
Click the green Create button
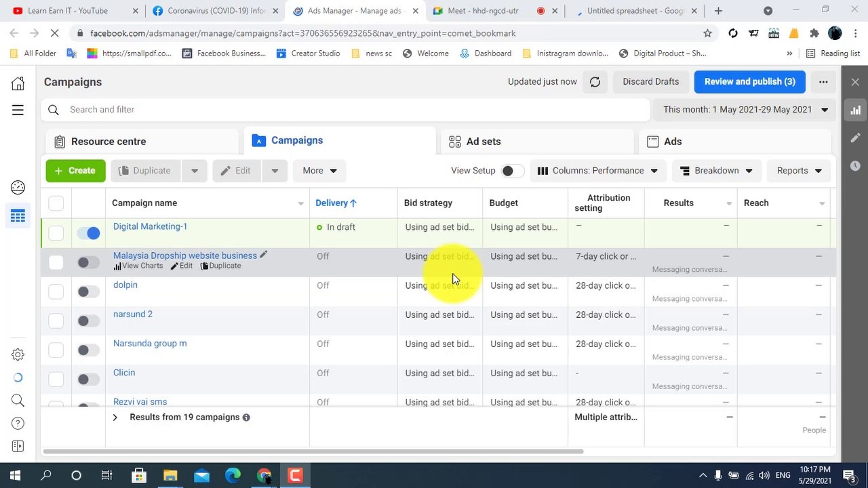75,171
